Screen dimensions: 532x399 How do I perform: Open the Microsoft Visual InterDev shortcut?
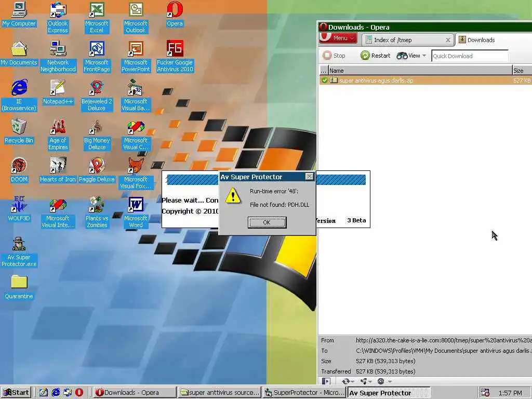click(x=58, y=212)
